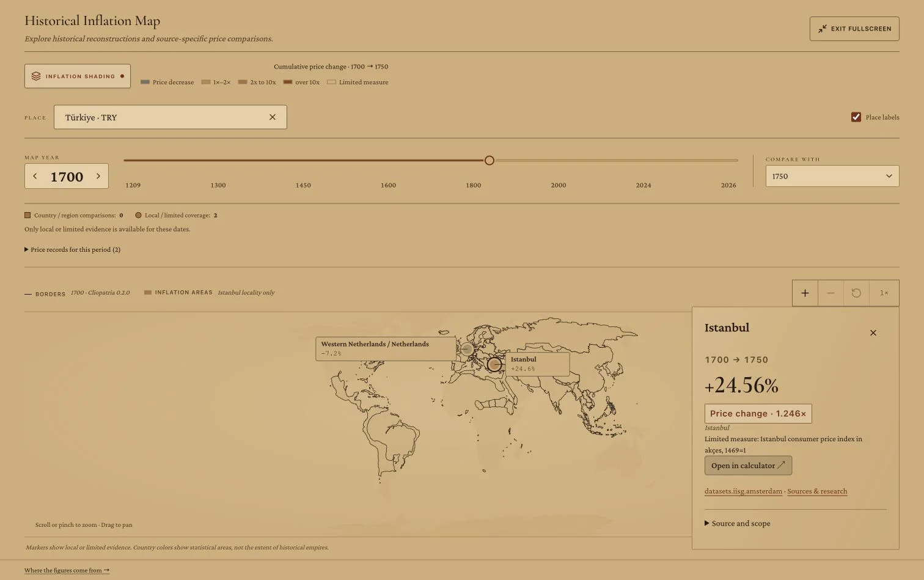Viewport: 924px width, 580px height.
Task: Click the 1×–2× legend swatch
Action: pos(206,82)
